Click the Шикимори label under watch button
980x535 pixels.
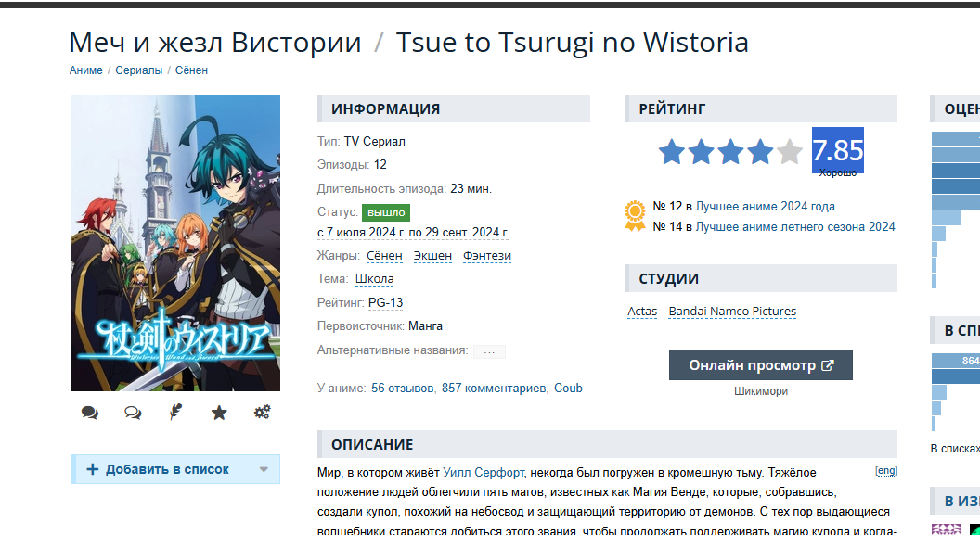click(x=761, y=391)
